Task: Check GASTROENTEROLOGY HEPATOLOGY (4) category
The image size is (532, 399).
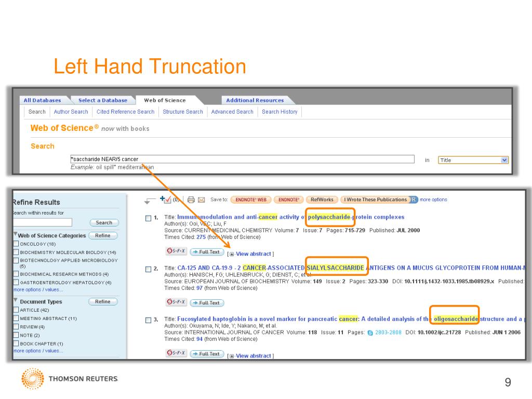Action: 16,282
